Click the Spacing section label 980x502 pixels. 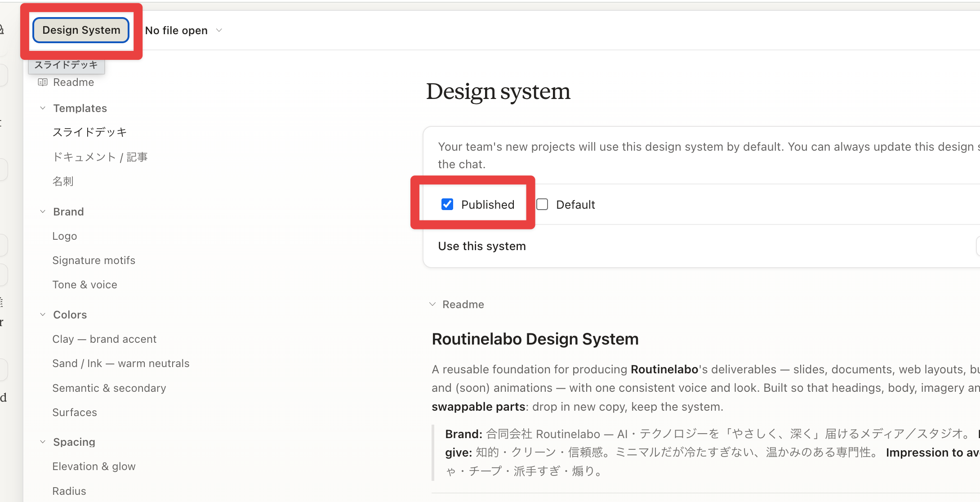74,442
